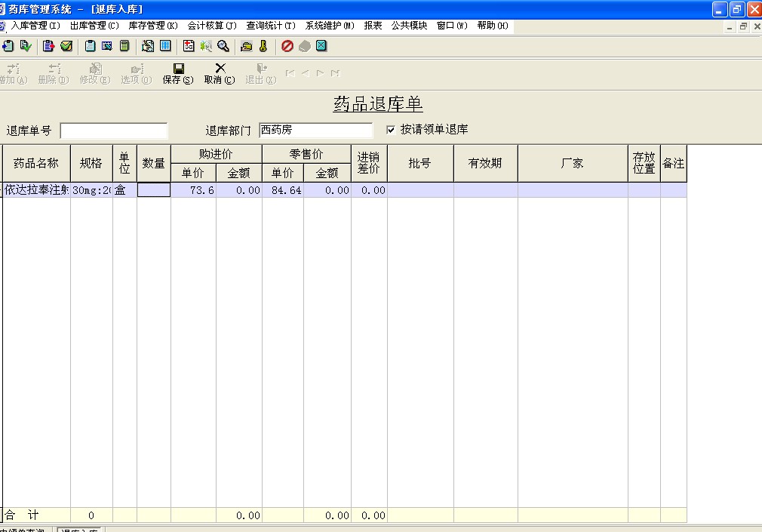Click the blue grid table icon
762x532 pixels.
166,46
